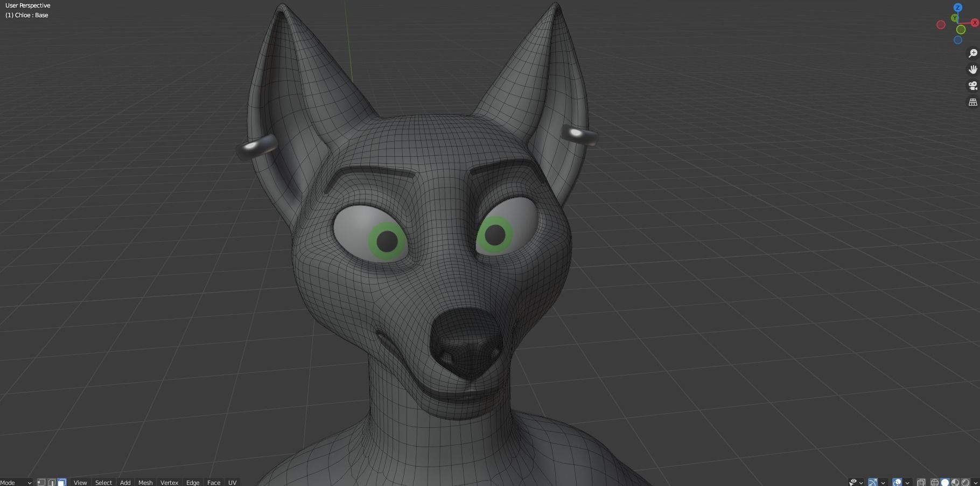Screen dimensions: 980x486
Task: Expand the overlay options dropdown arrow
Action: click(907, 482)
